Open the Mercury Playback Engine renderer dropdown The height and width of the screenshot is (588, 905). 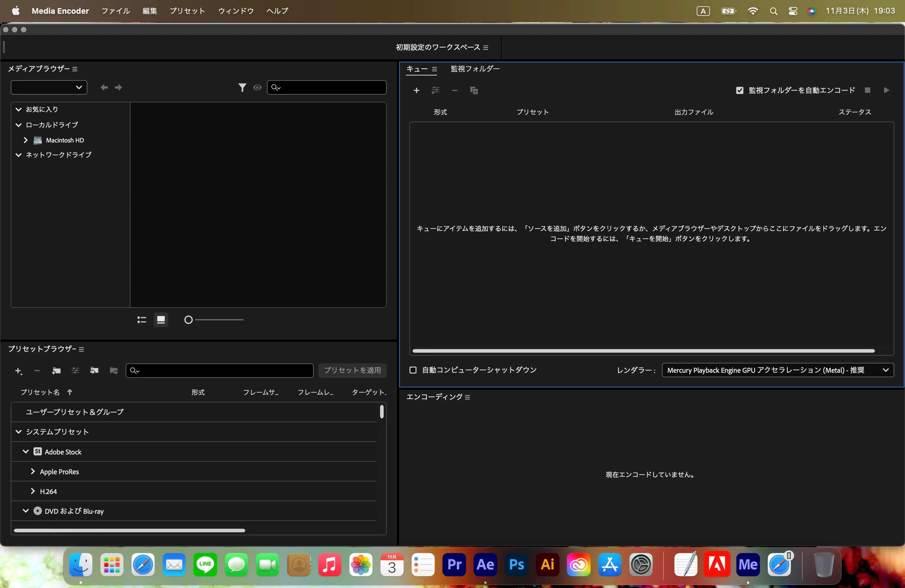778,370
